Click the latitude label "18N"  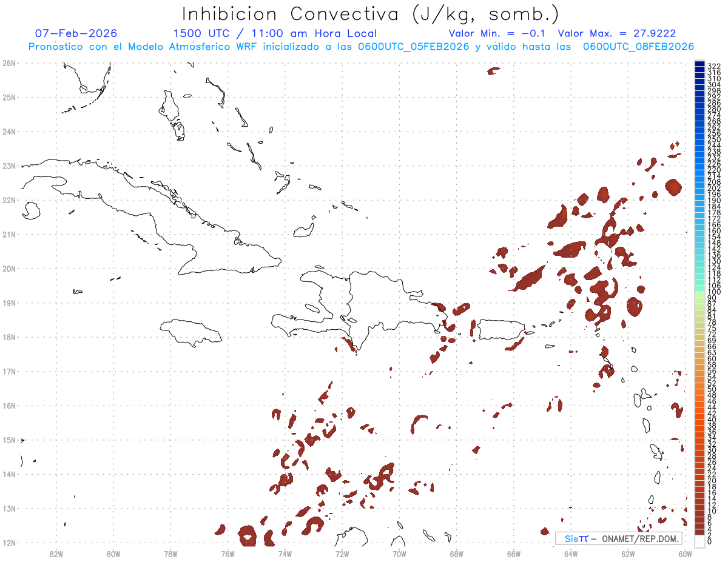[8, 337]
